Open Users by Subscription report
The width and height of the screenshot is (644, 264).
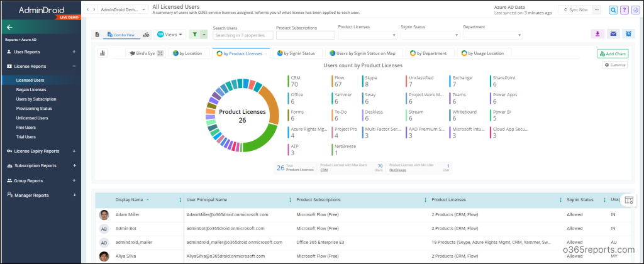click(x=36, y=99)
